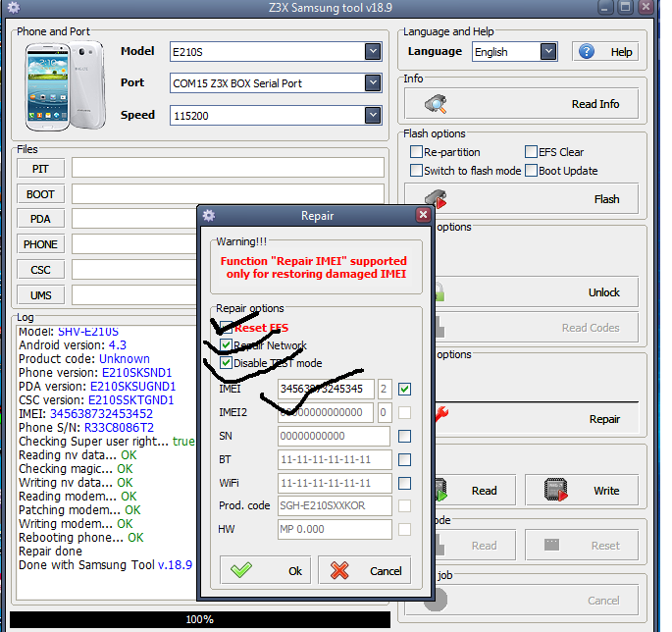Toggle the IMEI row checkbox
The image size is (672, 632).
tap(404, 389)
